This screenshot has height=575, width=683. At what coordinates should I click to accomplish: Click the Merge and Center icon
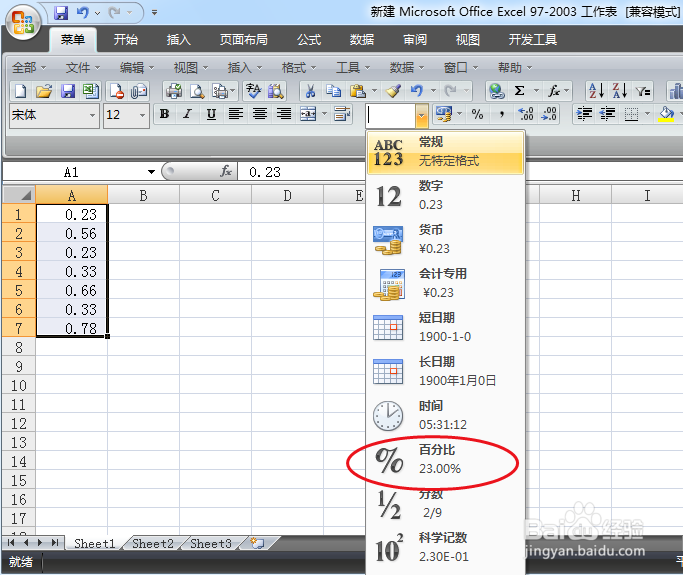pyautogui.click(x=308, y=115)
